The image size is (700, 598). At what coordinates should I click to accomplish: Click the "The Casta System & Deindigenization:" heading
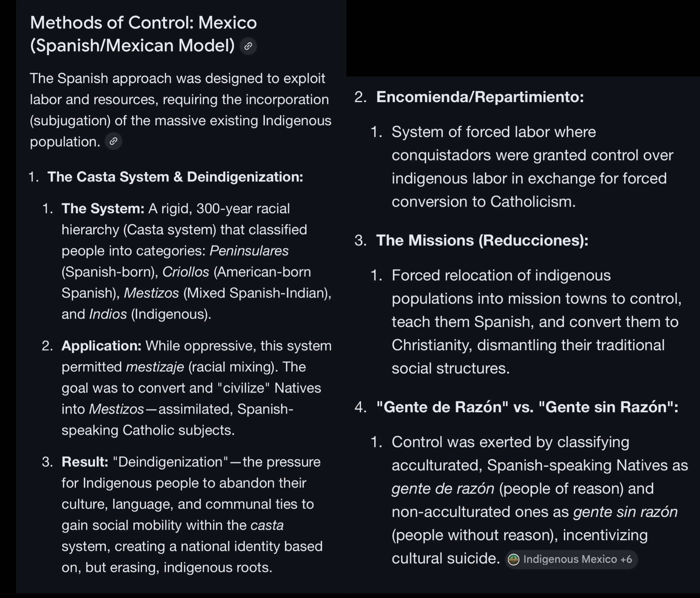[x=175, y=177]
